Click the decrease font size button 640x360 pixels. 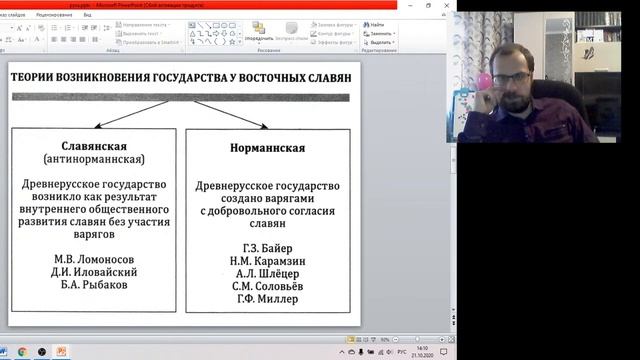28,28
